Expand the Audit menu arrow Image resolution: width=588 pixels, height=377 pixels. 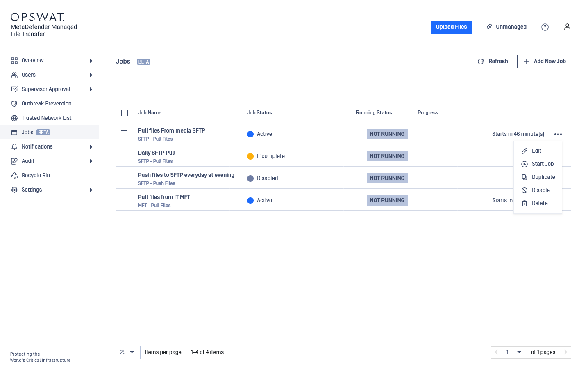coord(91,161)
